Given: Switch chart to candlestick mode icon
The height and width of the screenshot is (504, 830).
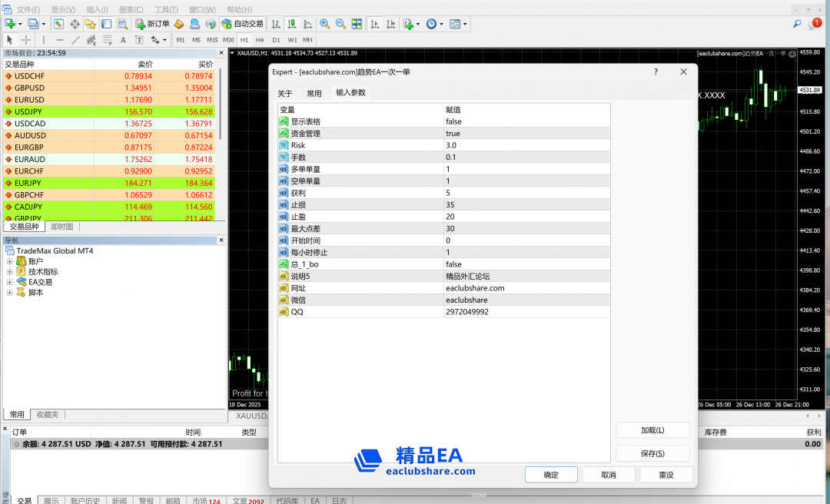Looking at the screenshot, I should [x=292, y=24].
